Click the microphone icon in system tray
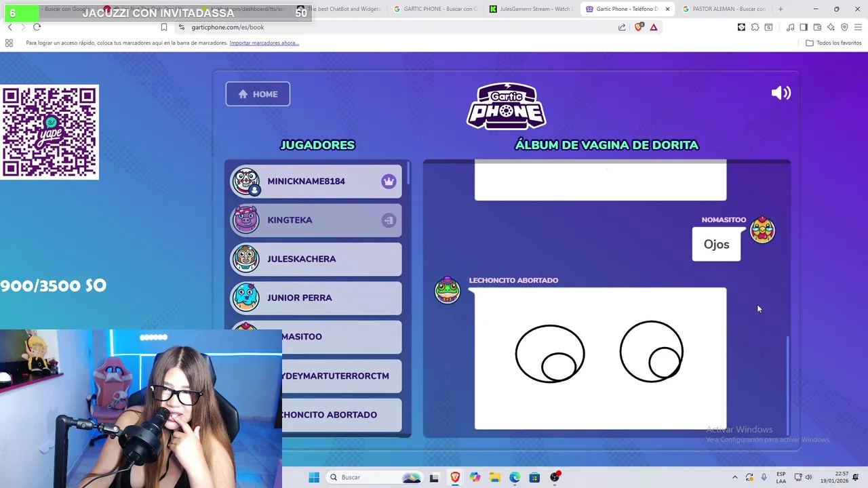The height and width of the screenshot is (488, 868). click(x=764, y=477)
